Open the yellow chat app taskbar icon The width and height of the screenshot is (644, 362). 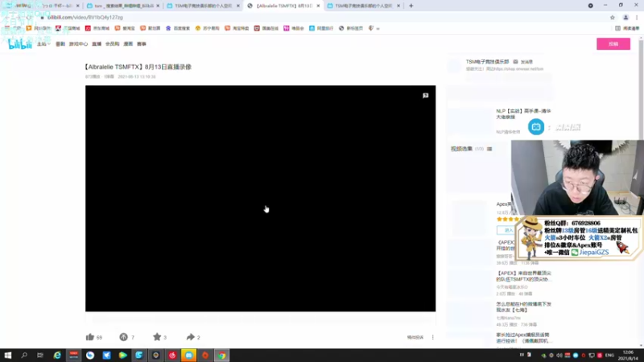coord(188,355)
